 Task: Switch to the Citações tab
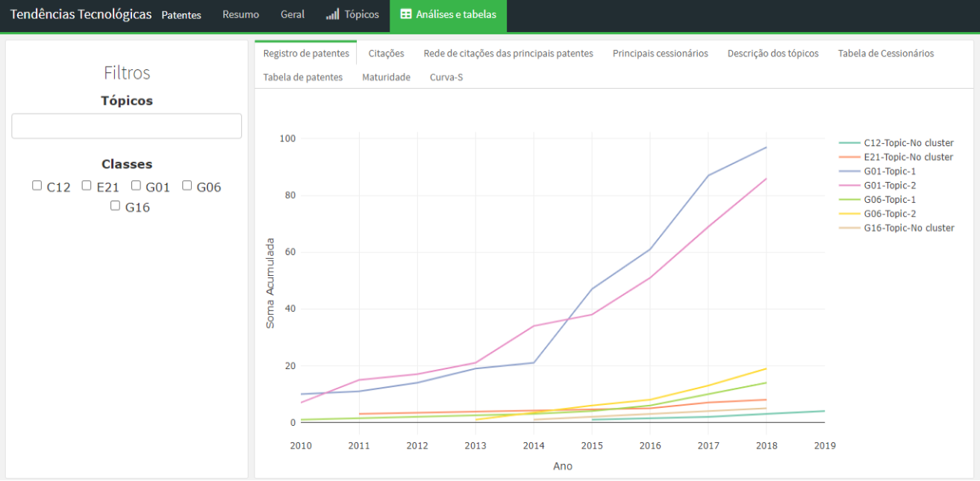coord(386,54)
